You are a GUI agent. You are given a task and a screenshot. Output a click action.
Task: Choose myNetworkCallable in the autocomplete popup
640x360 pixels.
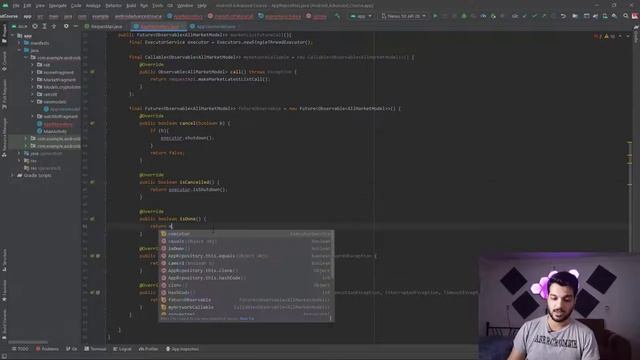click(246, 307)
